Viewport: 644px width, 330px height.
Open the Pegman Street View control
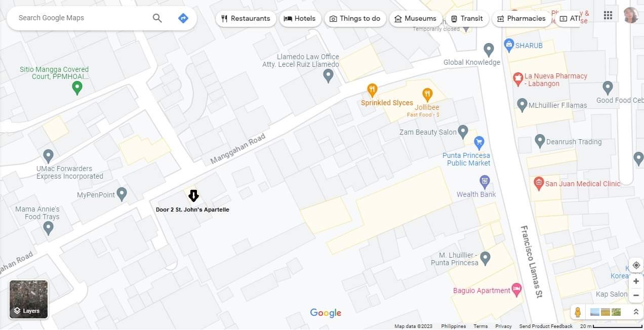coord(578,312)
